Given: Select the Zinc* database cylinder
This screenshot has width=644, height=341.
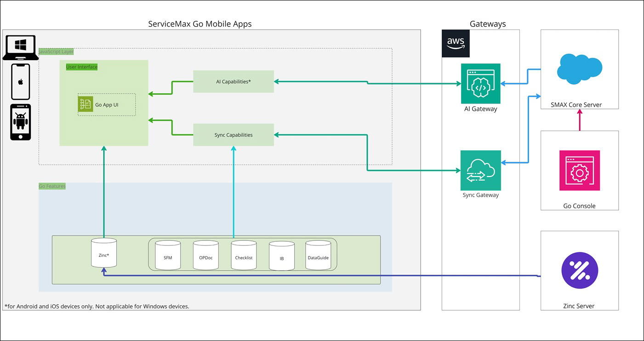Looking at the screenshot, I should pos(104,252).
